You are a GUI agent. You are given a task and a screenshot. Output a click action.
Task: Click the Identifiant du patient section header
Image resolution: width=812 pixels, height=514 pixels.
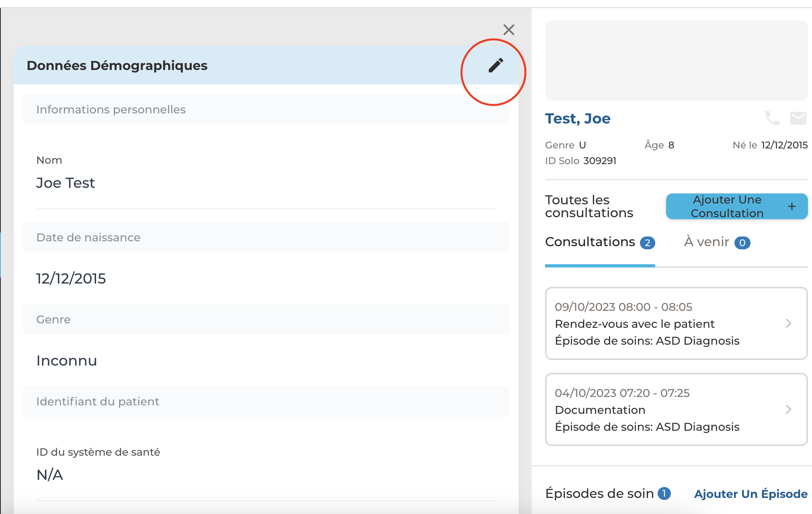point(266,401)
